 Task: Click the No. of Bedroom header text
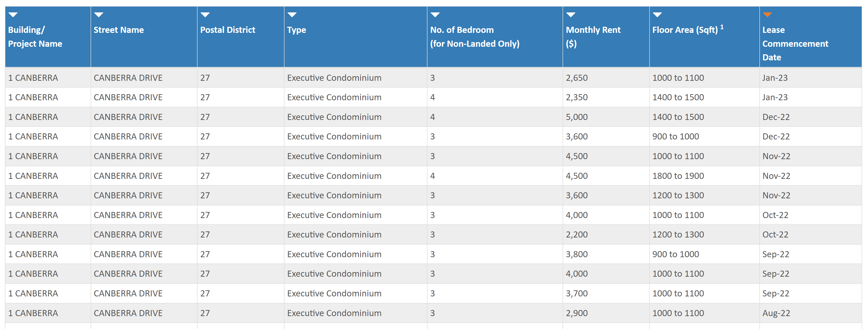(x=474, y=37)
